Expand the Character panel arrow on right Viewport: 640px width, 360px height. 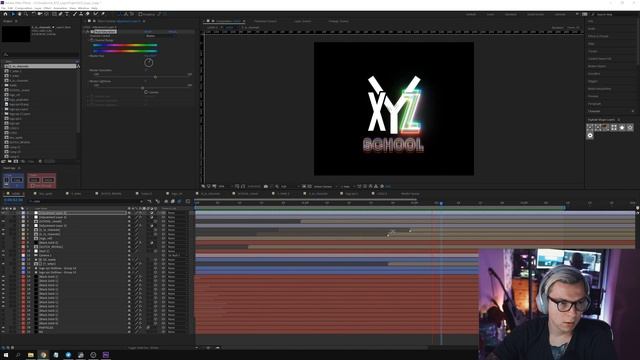pyautogui.click(x=633, y=111)
